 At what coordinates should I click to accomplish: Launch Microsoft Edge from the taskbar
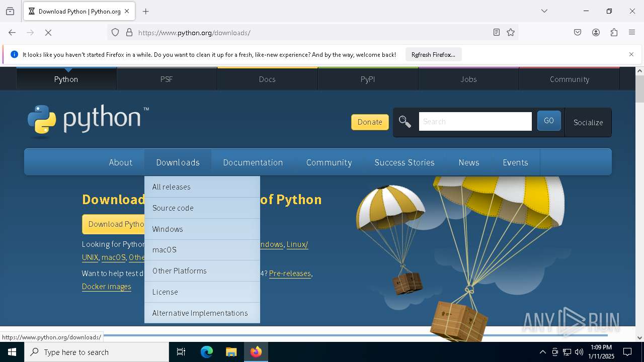[207, 352]
